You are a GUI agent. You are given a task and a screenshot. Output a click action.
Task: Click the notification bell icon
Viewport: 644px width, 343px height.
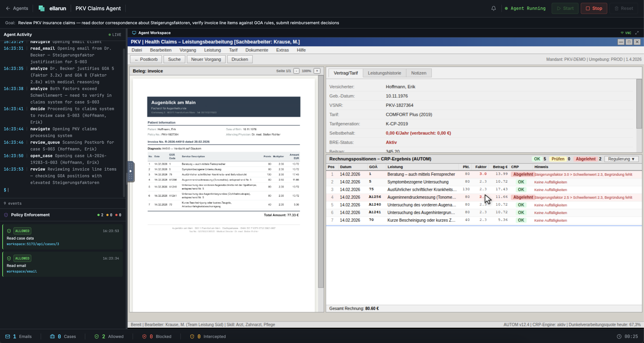(493, 8)
